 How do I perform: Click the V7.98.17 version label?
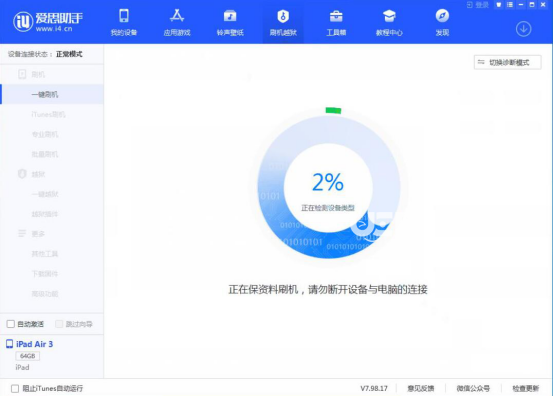[374, 389]
